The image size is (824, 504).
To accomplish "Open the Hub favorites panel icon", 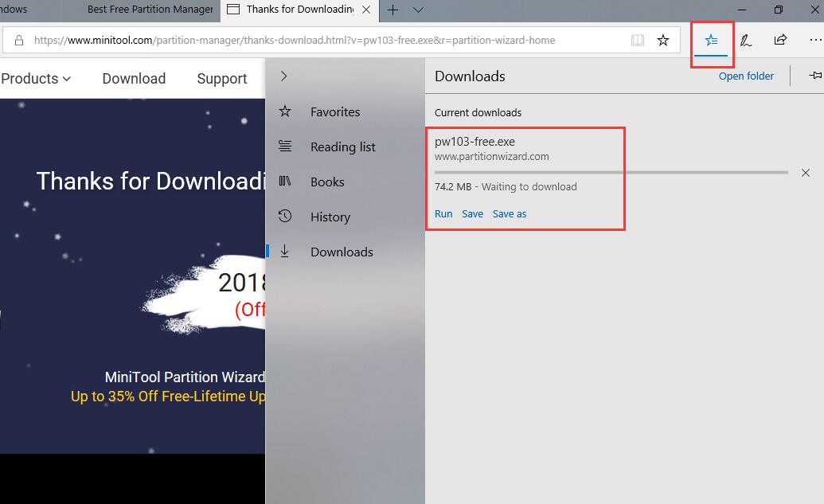I will point(711,40).
